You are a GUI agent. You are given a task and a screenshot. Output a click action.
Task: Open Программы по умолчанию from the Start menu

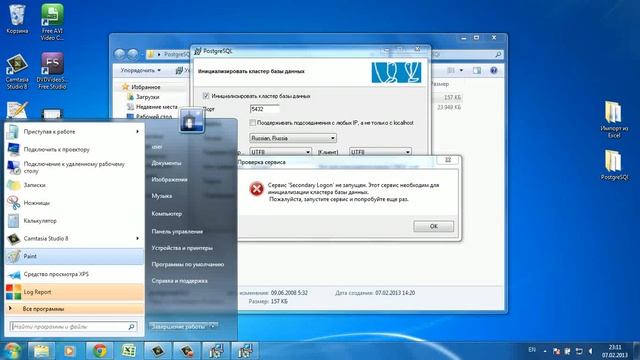click(187, 264)
